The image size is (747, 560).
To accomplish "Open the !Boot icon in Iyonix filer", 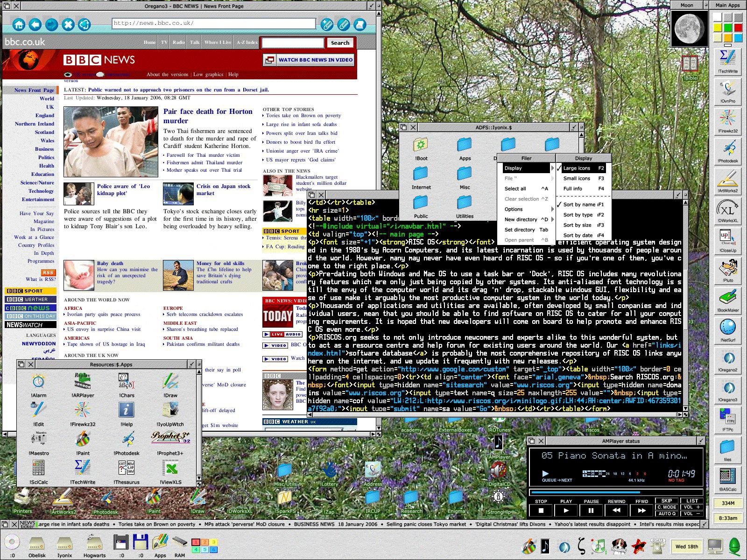I will pos(421,149).
